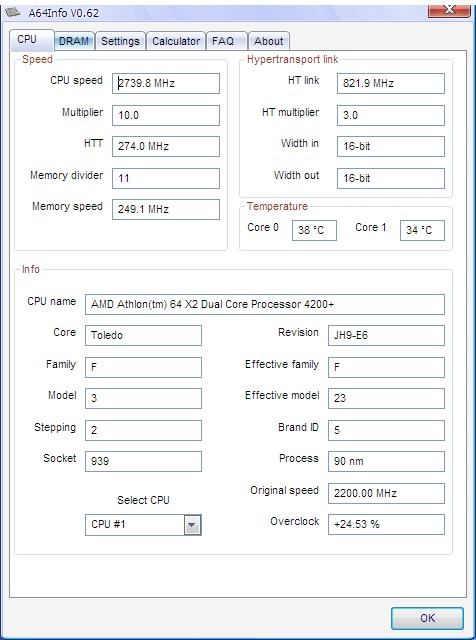Click Core 0 temperature field 38 °C

(314, 230)
